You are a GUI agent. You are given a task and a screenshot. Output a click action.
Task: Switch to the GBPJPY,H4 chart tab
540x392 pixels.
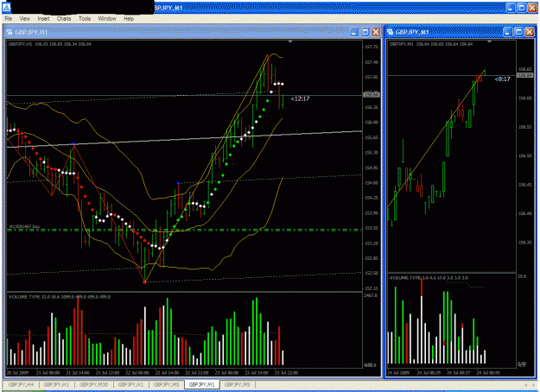pyautogui.click(x=21, y=384)
